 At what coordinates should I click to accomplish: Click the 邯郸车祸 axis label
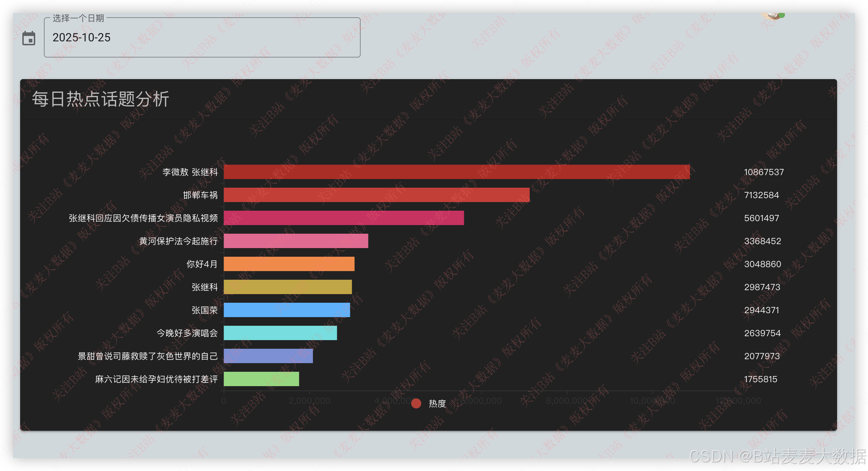[200, 195]
